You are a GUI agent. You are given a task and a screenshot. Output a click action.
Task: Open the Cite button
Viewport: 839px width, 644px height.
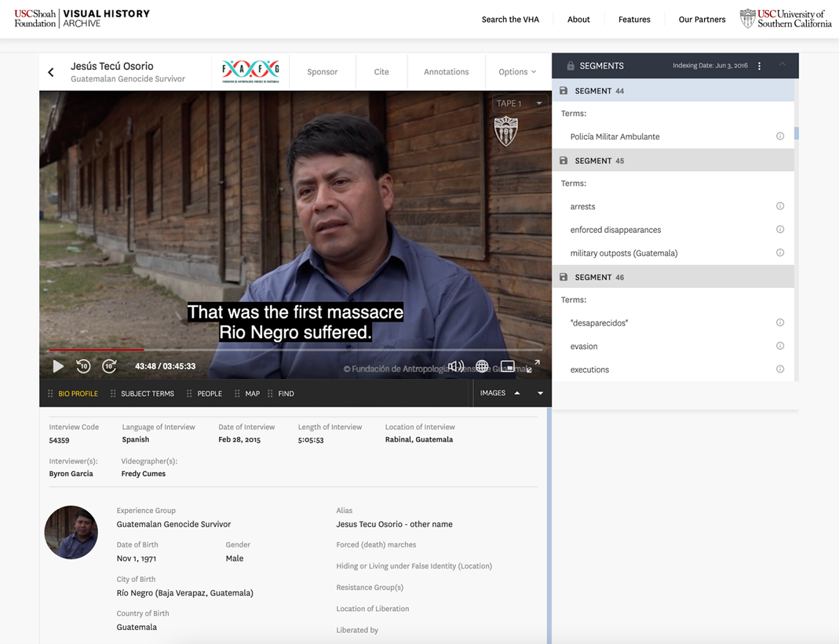(x=382, y=72)
